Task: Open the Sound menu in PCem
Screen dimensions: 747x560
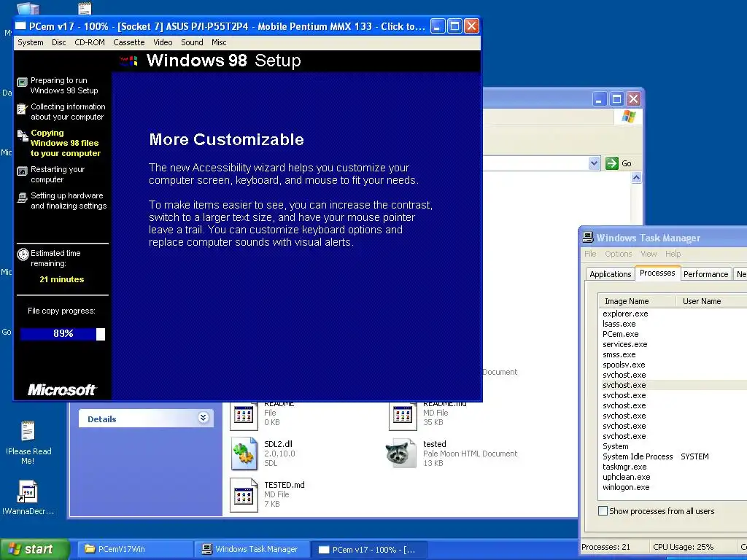Action: click(192, 42)
